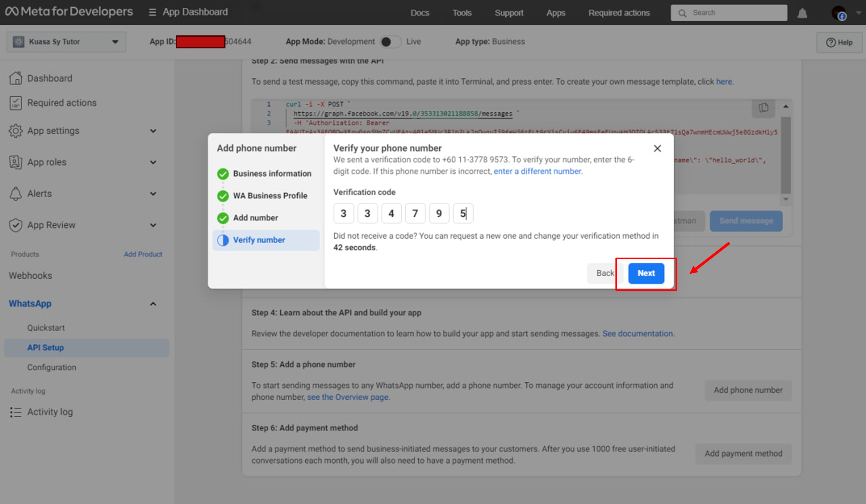Toggle App Mode to Live
Screen dimensions: 866x504
(x=390, y=42)
